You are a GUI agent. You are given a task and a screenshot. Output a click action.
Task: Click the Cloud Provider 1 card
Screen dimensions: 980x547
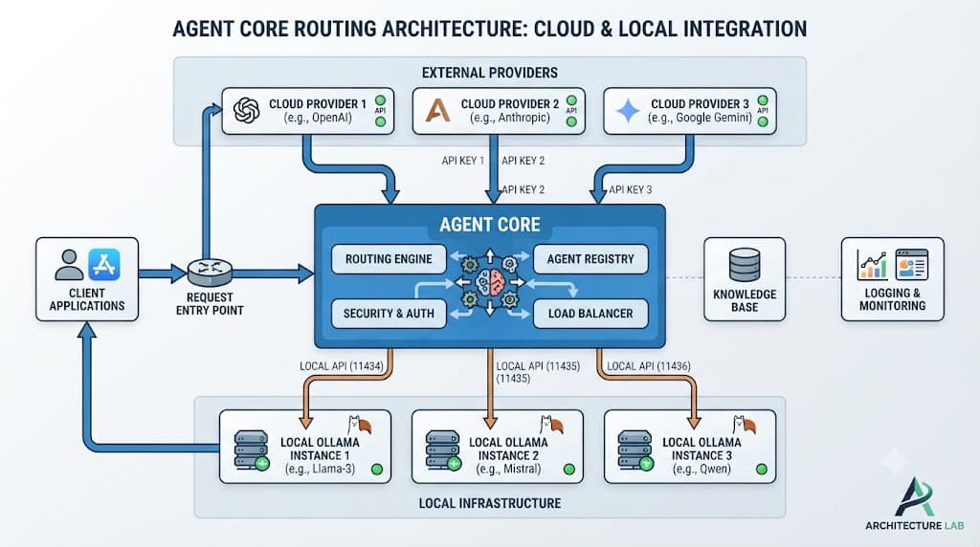pyautogui.click(x=308, y=111)
